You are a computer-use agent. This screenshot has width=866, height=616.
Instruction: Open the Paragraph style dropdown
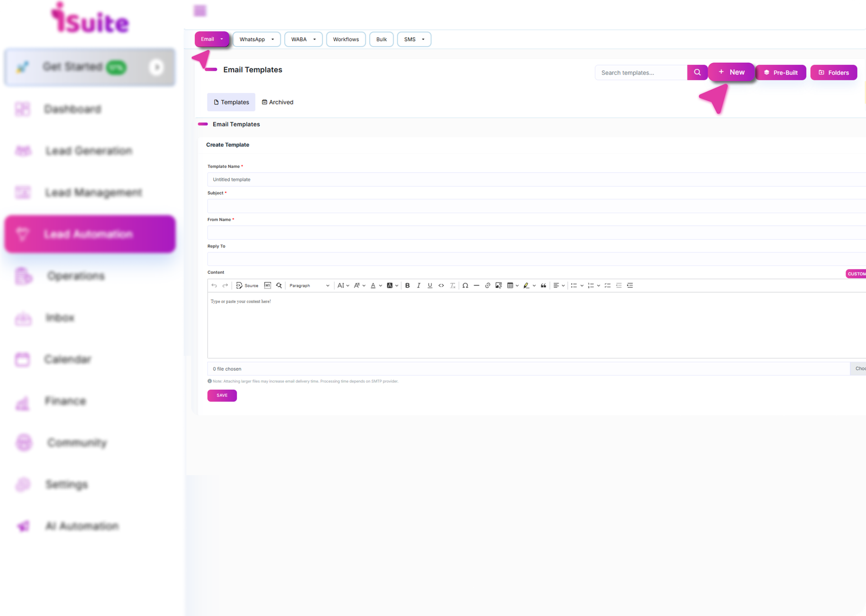point(309,285)
